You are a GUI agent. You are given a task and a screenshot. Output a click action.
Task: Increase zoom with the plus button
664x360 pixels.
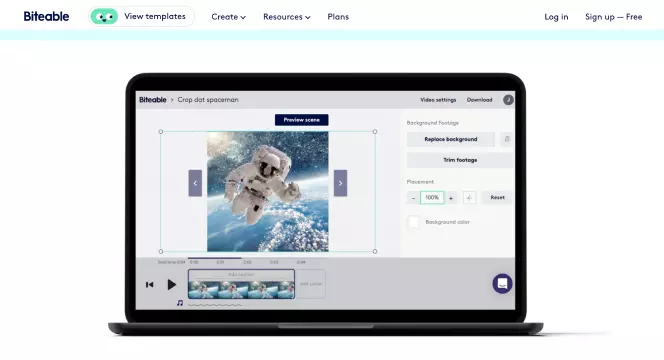click(451, 198)
